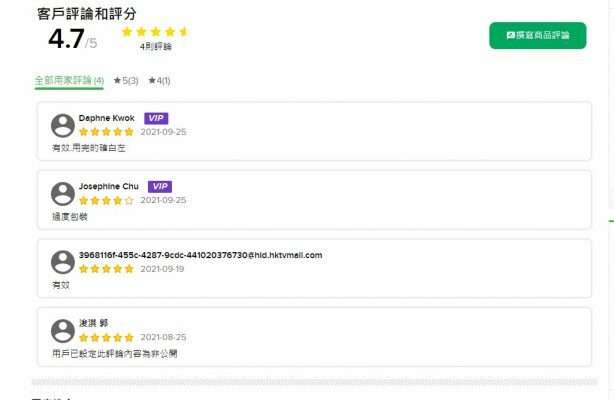The height and width of the screenshot is (400, 614).
Task: Click Daphne Kwok's avatar icon
Action: 63,125
